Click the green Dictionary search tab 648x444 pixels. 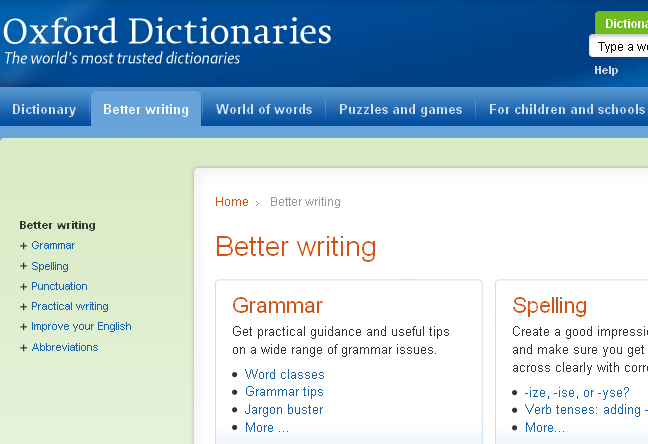tap(622, 23)
